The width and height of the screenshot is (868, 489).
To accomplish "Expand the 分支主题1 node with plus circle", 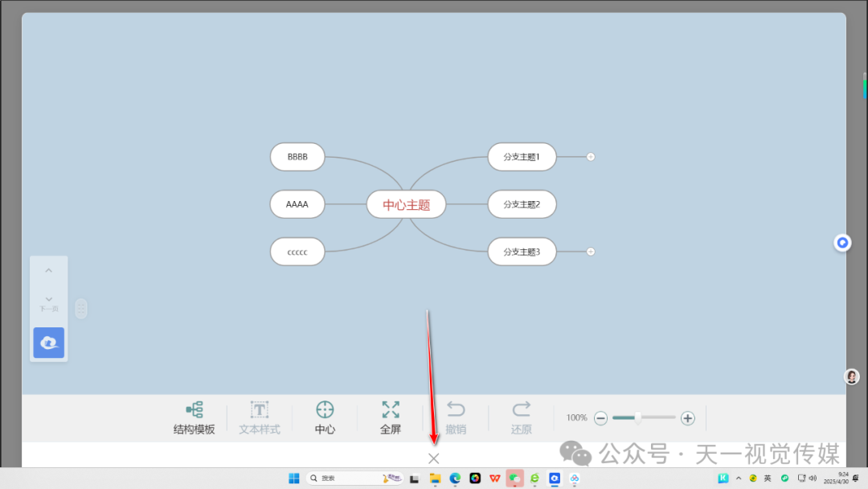I will tap(591, 157).
